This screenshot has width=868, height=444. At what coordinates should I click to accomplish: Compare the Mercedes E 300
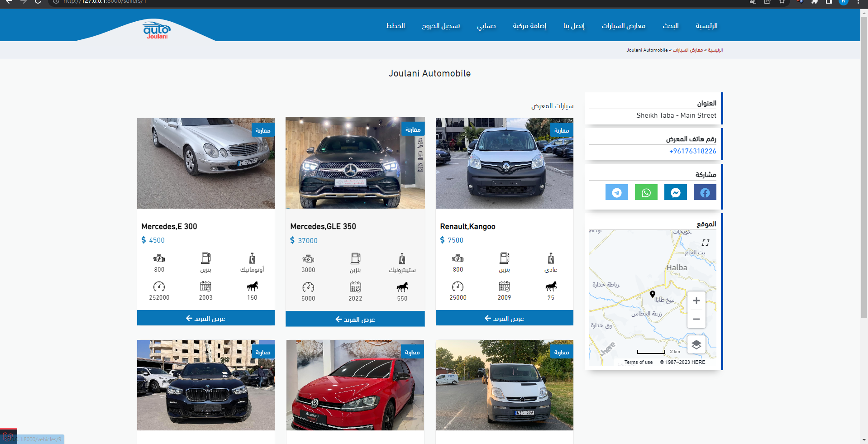coord(263,130)
